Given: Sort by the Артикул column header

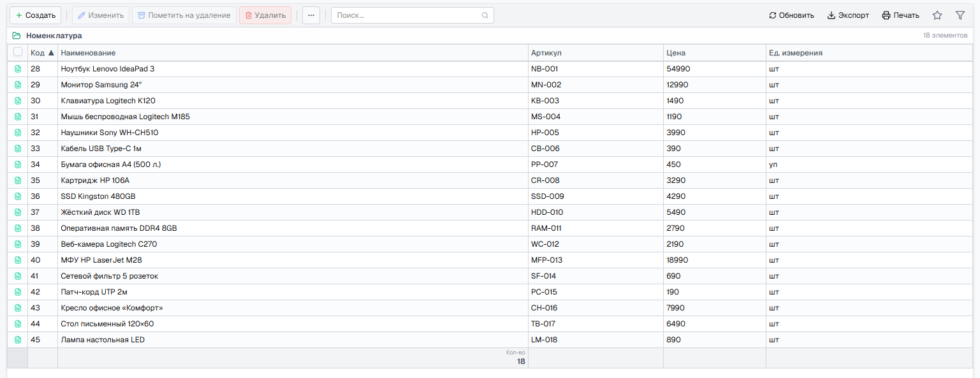Looking at the screenshot, I should 596,53.
